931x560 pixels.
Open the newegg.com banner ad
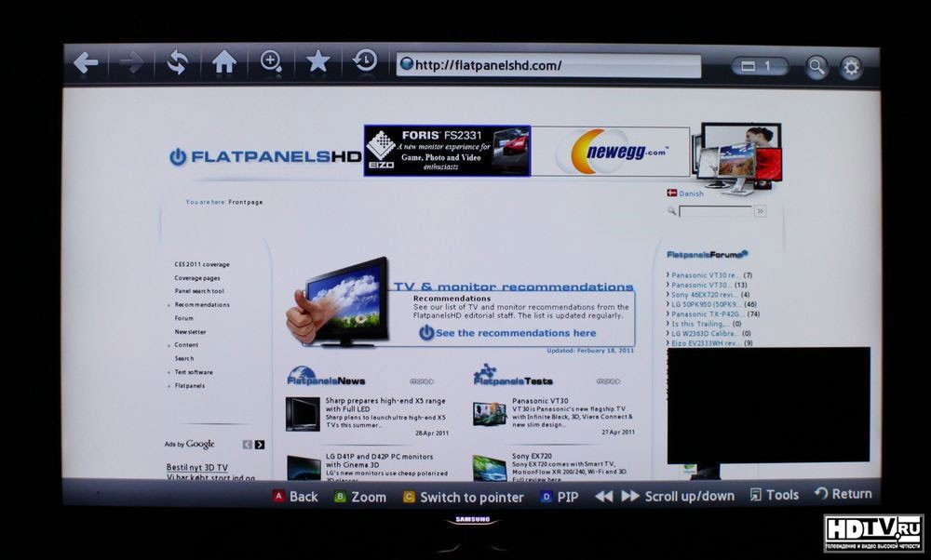[611, 152]
